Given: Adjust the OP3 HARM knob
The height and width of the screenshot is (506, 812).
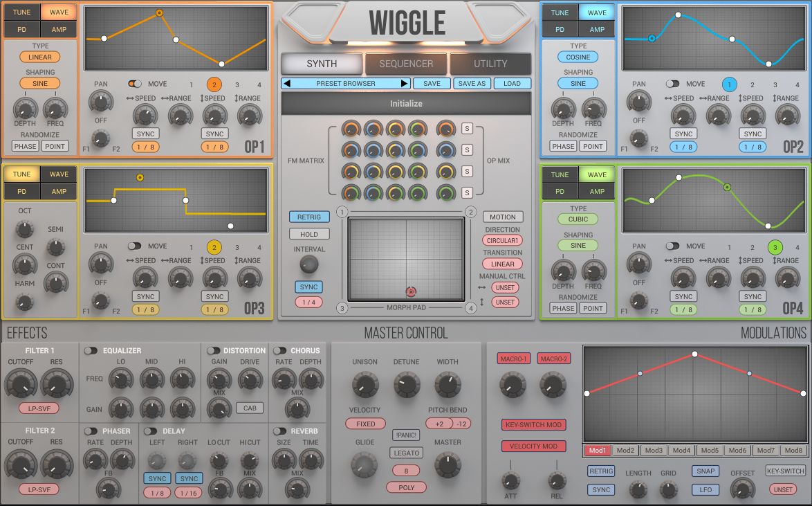Looking at the screenshot, I should [24, 302].
